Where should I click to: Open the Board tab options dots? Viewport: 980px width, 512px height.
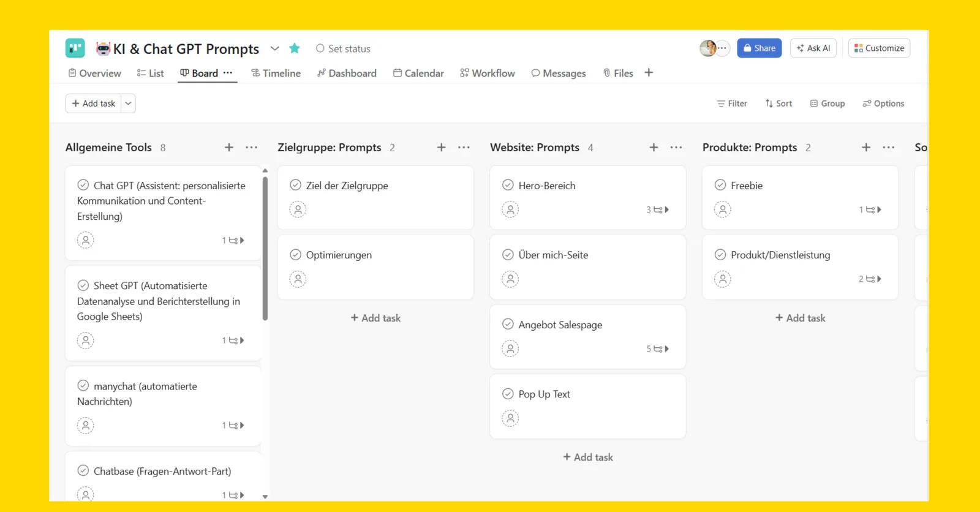pyautogui.click(x=228, y=72)
